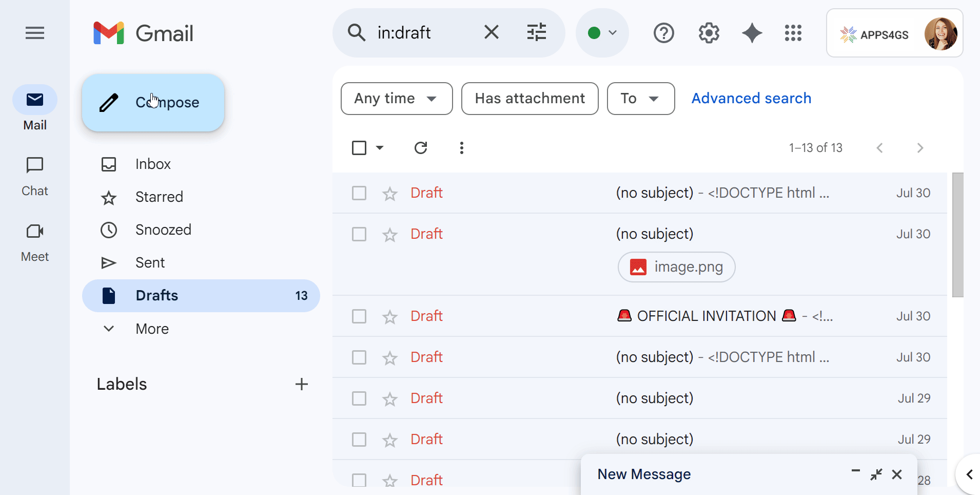
Task: Tick the select-all checkbox
Action: click(x=359, y=148)
